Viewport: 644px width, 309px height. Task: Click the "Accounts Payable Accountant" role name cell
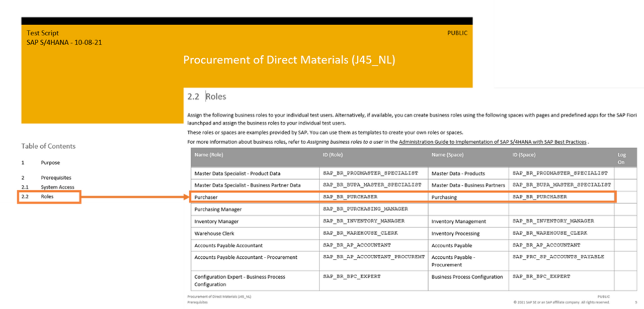pos(229,246)
